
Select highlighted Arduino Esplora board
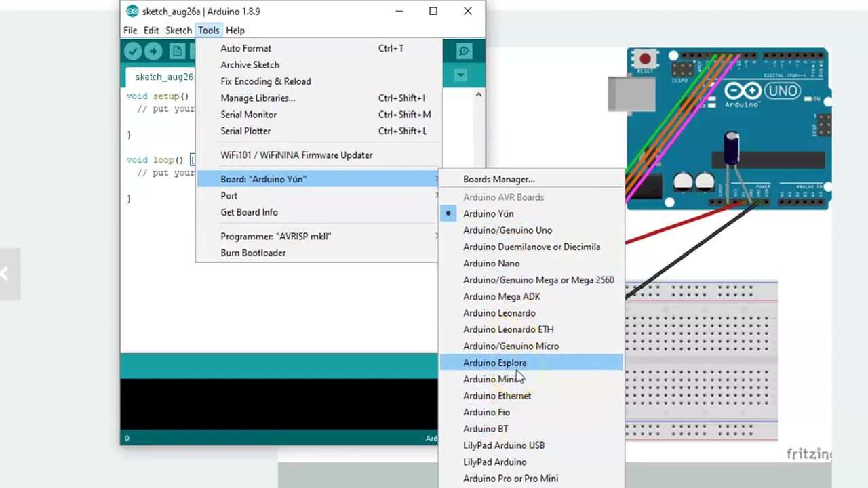531,363
